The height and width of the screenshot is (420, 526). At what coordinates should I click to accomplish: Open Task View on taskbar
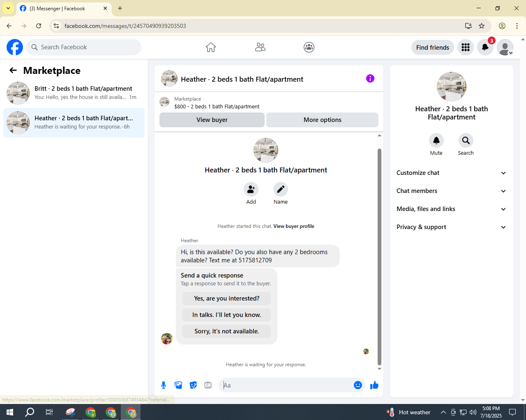[49, 412]
